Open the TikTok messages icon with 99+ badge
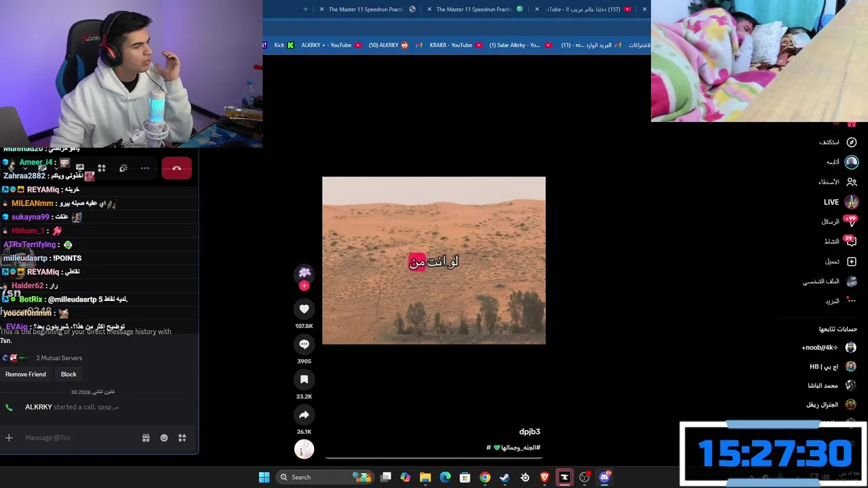Viewport: 868px width, 488px height. tap(851, 222)
